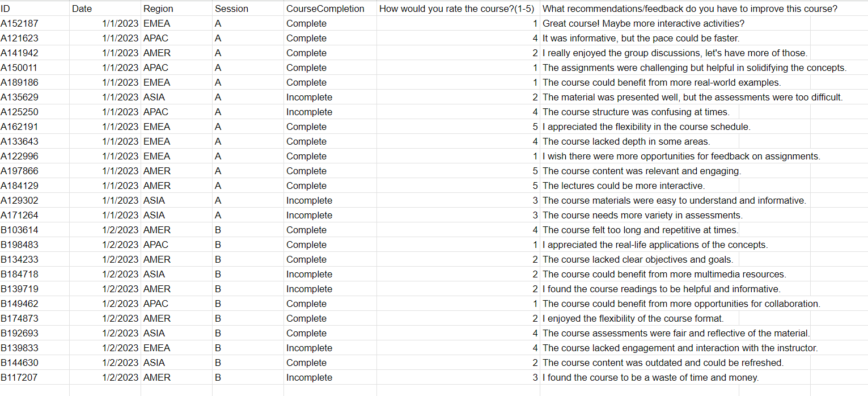Select the rating cell for A162191

click(x=458, y=127)
